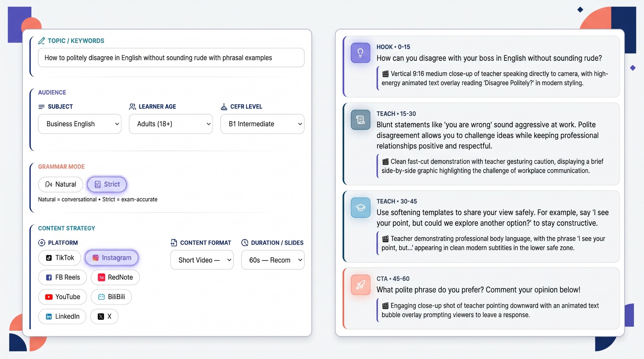
Task: Select Natural grammar mode
Action: (x=61, y=184)
